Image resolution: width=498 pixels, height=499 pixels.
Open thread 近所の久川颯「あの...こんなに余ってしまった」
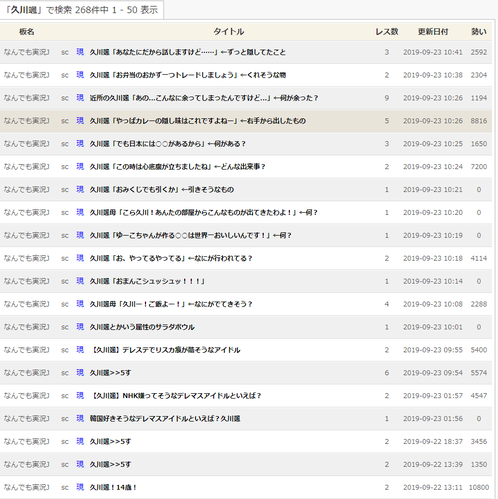tap(204, 98)
